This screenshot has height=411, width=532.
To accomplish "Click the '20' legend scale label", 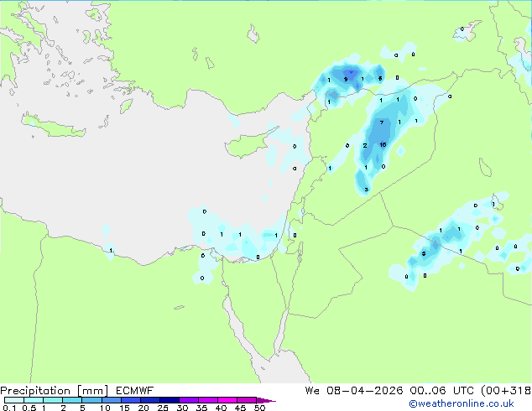I will click(x=143, y=408).
